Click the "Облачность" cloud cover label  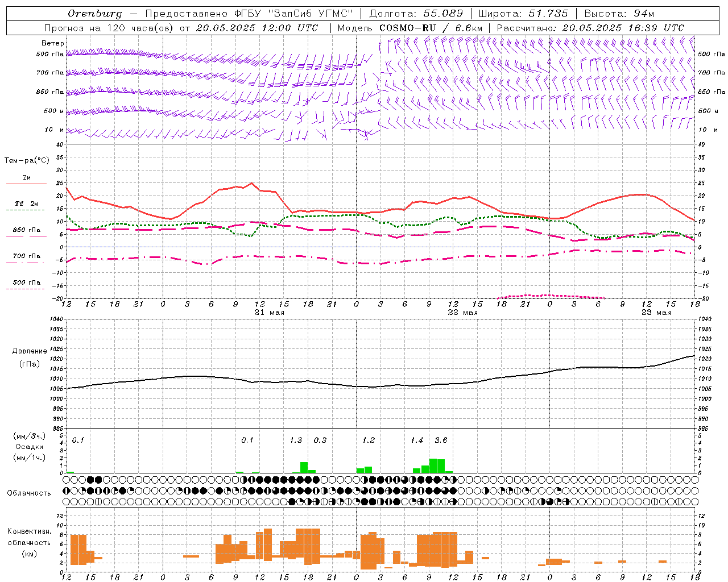tap(29, 493)
